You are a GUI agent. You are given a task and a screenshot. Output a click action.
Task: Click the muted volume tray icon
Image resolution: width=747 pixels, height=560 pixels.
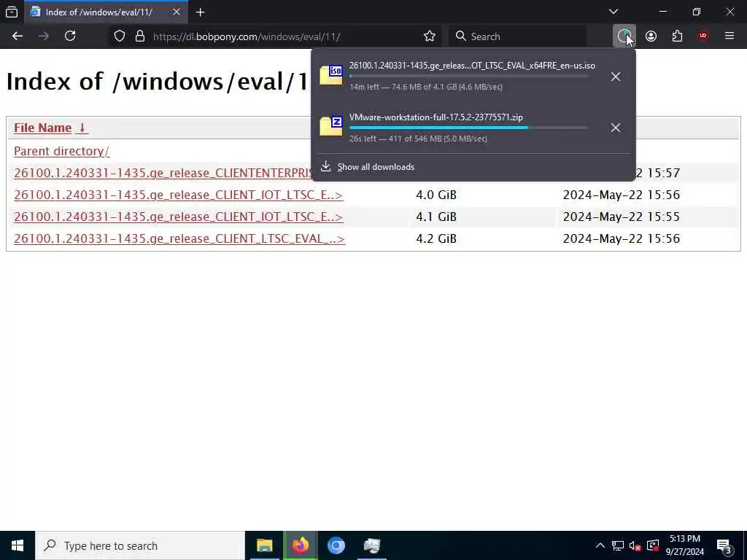click(x=635, y=545)
